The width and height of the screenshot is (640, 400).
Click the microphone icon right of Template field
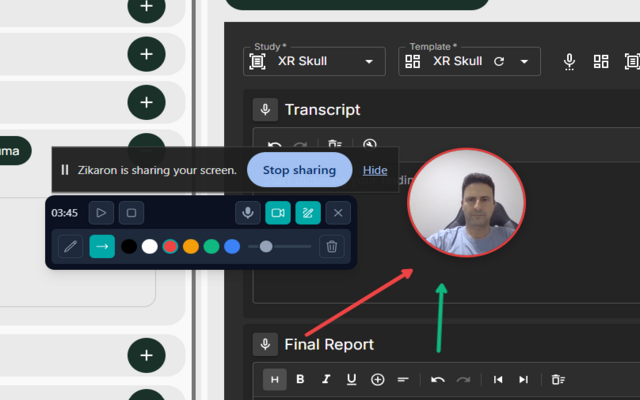569,62
